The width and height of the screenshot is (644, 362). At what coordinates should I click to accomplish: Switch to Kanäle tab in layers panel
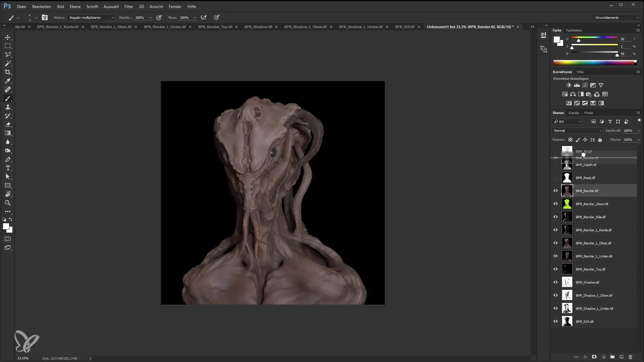574,113
